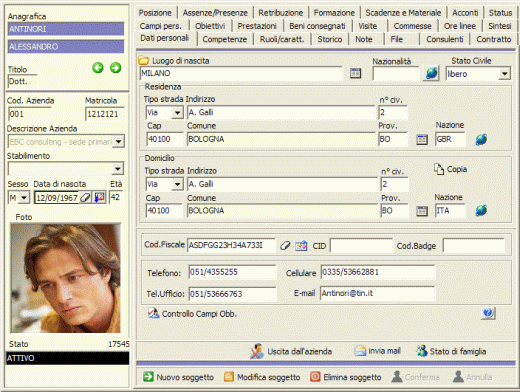Click the globe icon beside Nazionalità

pyautogui.click(x=431, y=73)
